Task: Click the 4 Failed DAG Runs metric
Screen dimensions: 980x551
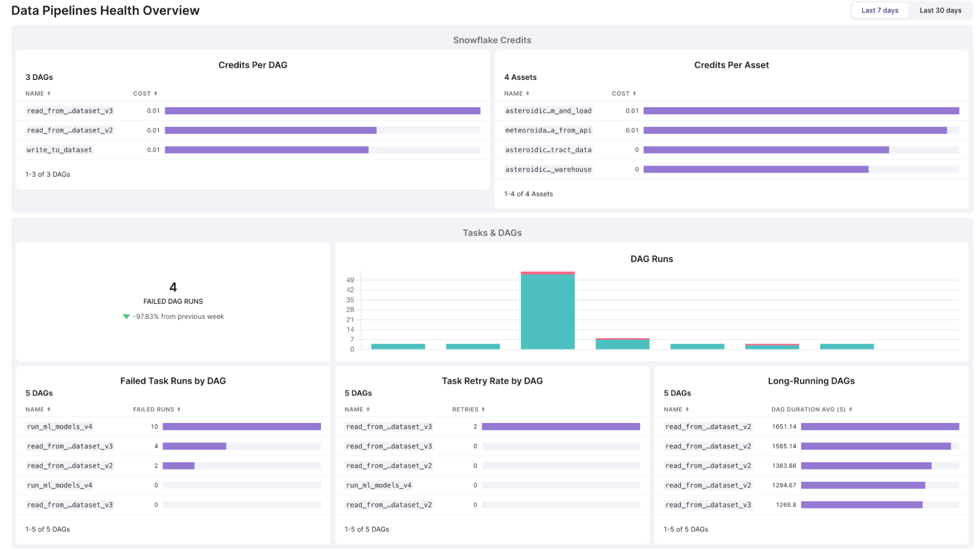Action: click(173, 287)
